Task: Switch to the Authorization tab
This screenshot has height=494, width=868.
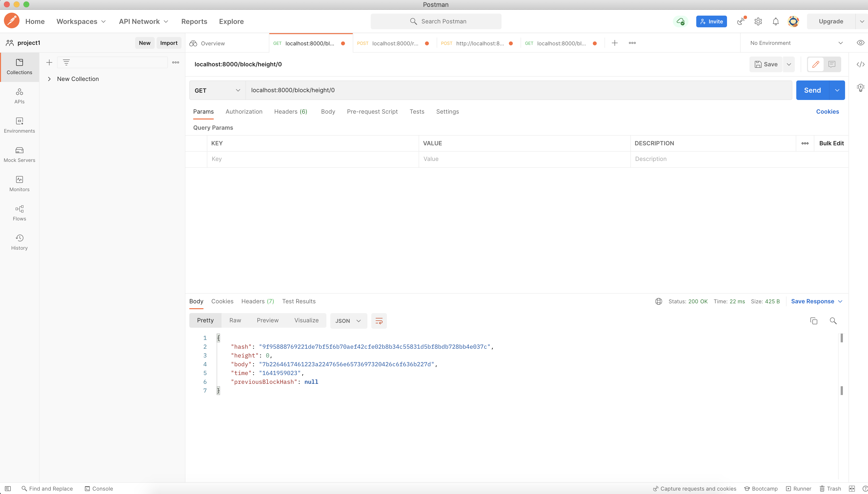Action: 244,112
